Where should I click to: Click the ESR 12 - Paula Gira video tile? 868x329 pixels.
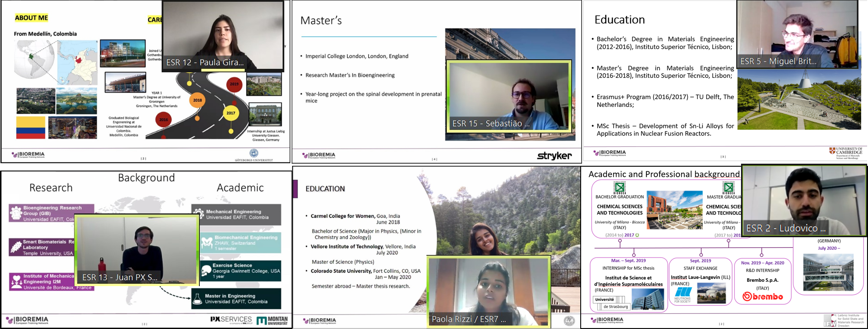[223, 35]
